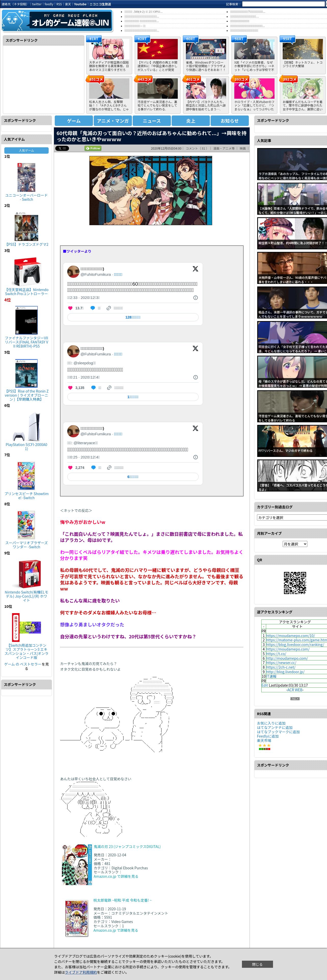The height and width of the screenshot is (980, 327).
Task: Click the QR code image
Action: 295,582
